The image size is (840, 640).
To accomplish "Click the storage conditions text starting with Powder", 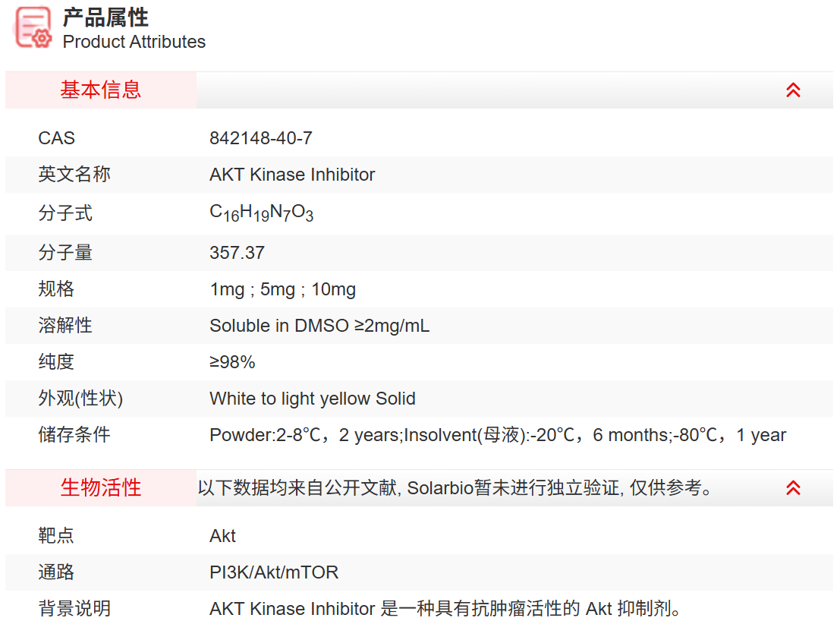I will coord(497,435).
